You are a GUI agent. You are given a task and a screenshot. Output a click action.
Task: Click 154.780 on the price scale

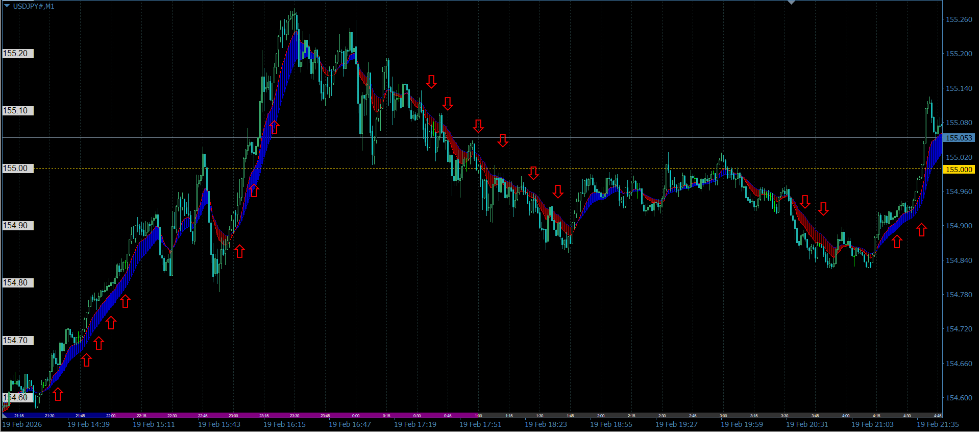[x=959, y=295]
